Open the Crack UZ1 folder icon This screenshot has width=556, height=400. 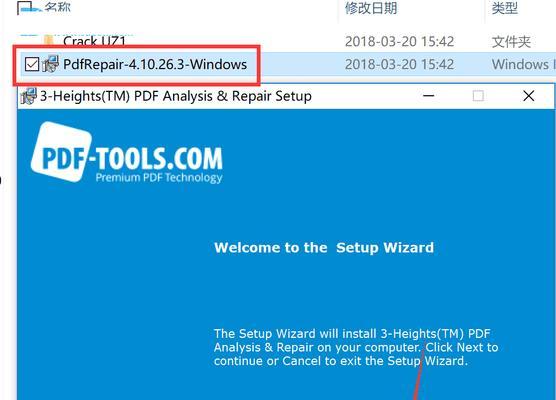pos(49,41)
